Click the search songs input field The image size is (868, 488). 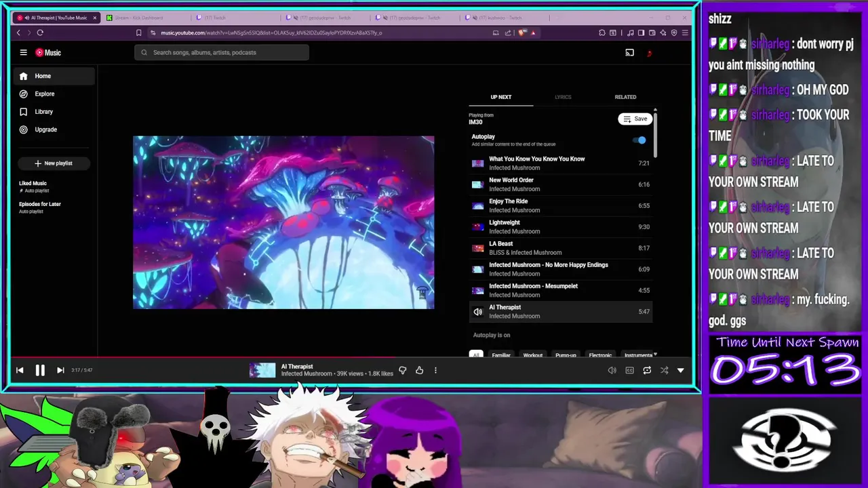[222, 52]
